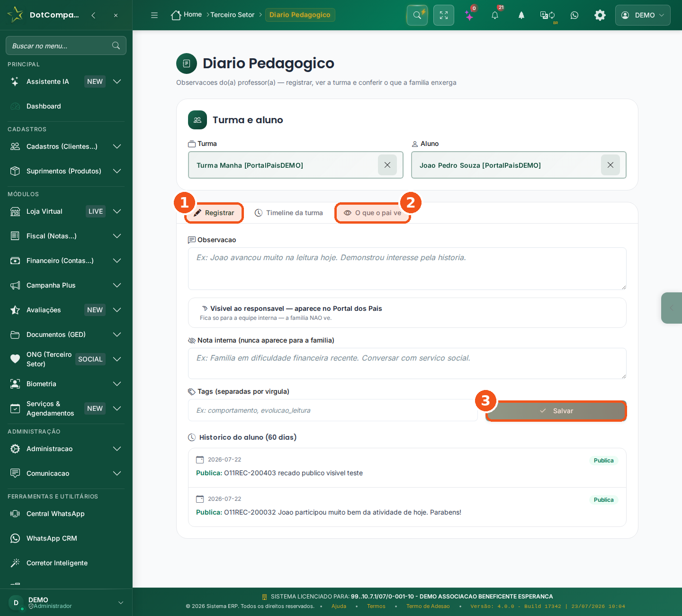Screen dimensions: 682x616
Task: Switch to Timeline da turma tab
Action: click(289, 213)
